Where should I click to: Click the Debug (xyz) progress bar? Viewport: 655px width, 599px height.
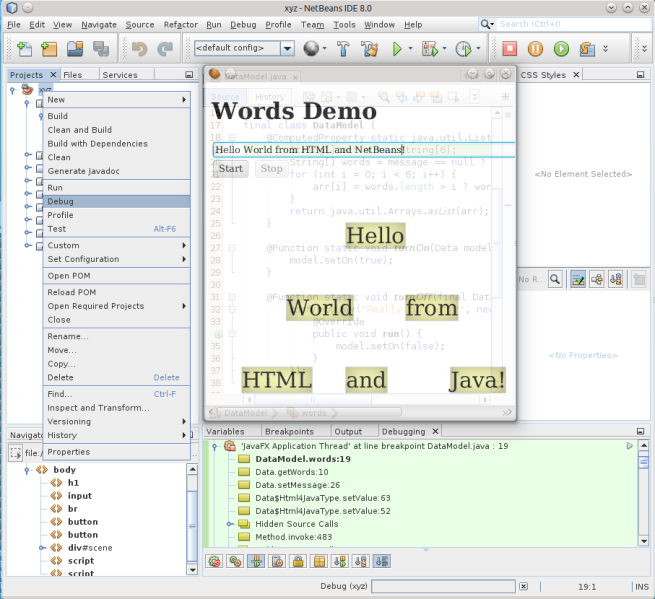point(443,586)
